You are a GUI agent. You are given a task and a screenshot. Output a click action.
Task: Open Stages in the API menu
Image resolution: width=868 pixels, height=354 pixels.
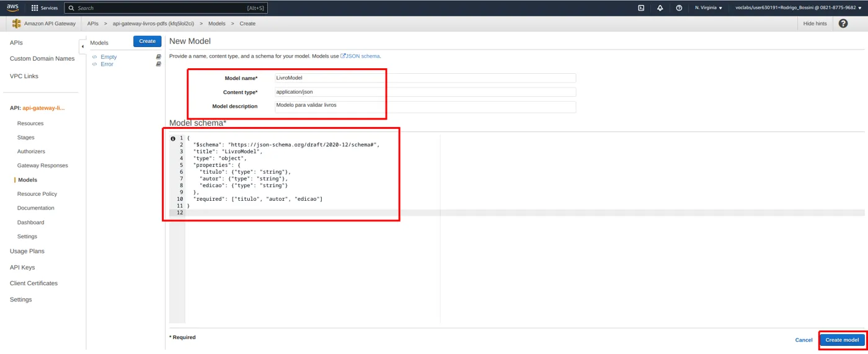pos(26,138)
